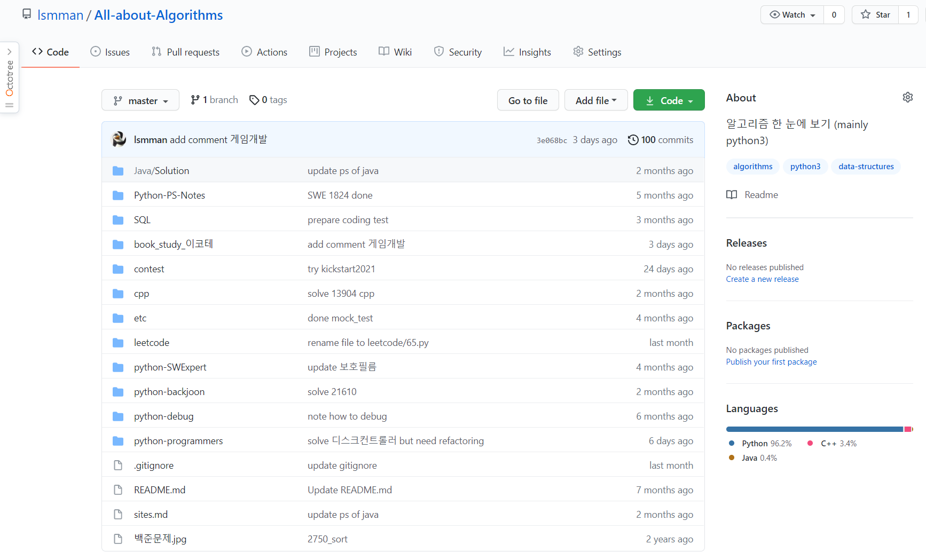Click the README.md file icon
926x560 pixels.
click(118, 490)
